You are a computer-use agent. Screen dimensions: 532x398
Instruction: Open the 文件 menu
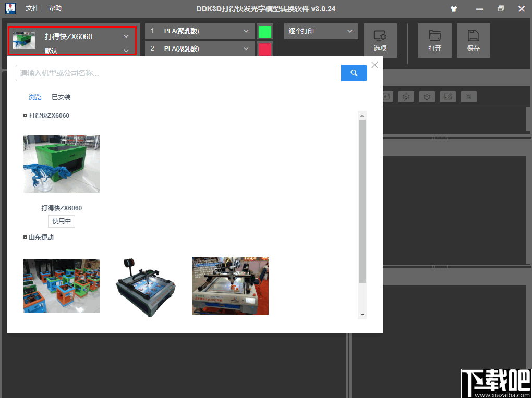[32, 8]
